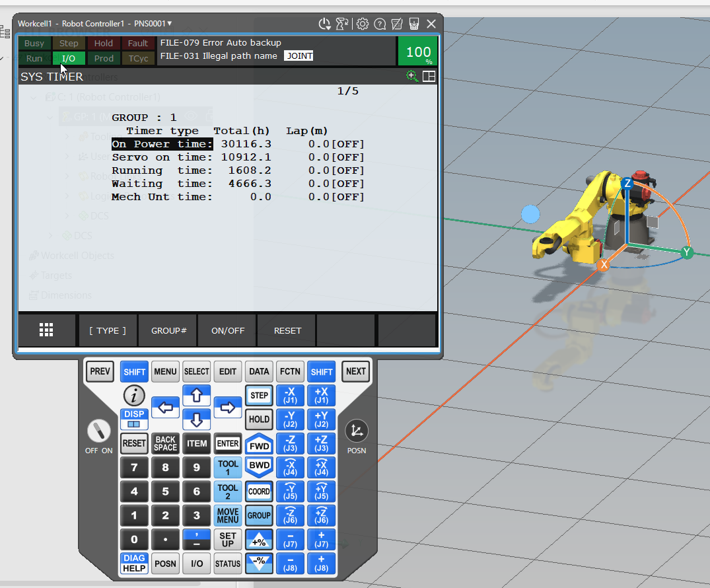Image resolution: width=710 pixels, height=588 pixels.
Task: Click the I/O status indicator
Action: coord(69,58)
